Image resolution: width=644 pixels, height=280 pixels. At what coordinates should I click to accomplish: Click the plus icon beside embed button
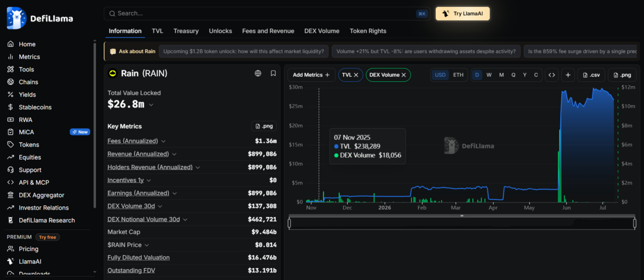[x=568, y=75]
